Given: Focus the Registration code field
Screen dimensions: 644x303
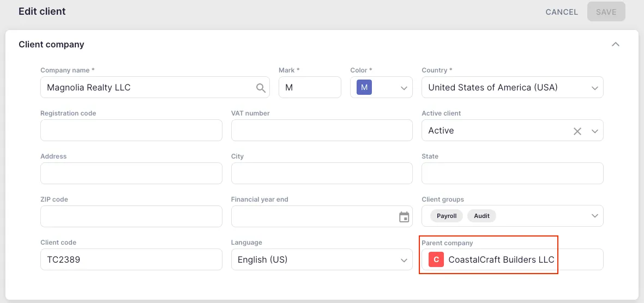Looking at the screenshot, I should [x=131, y=131].
